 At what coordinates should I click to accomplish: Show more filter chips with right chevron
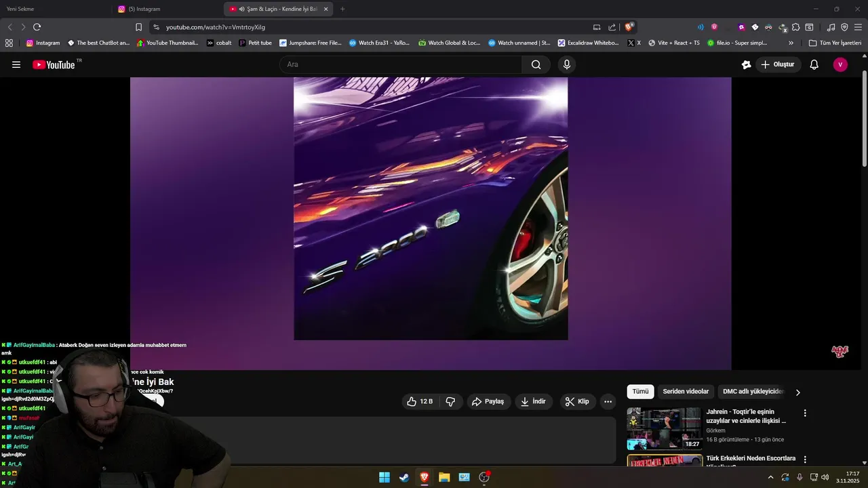797,392
